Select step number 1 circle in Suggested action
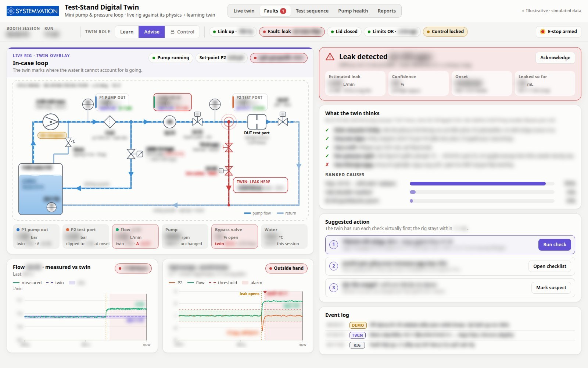This screenshot has width=588, height=368. pyautogui.click(x=334, y=244)
